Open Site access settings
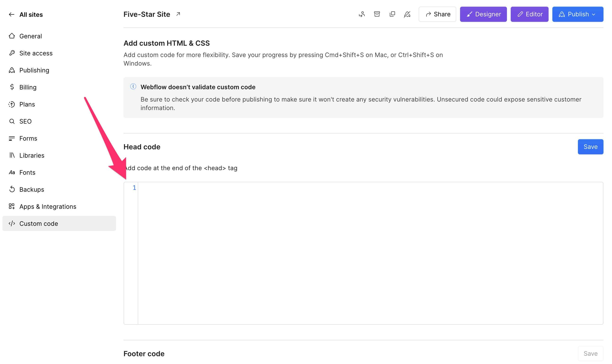 tap(59, 53)
